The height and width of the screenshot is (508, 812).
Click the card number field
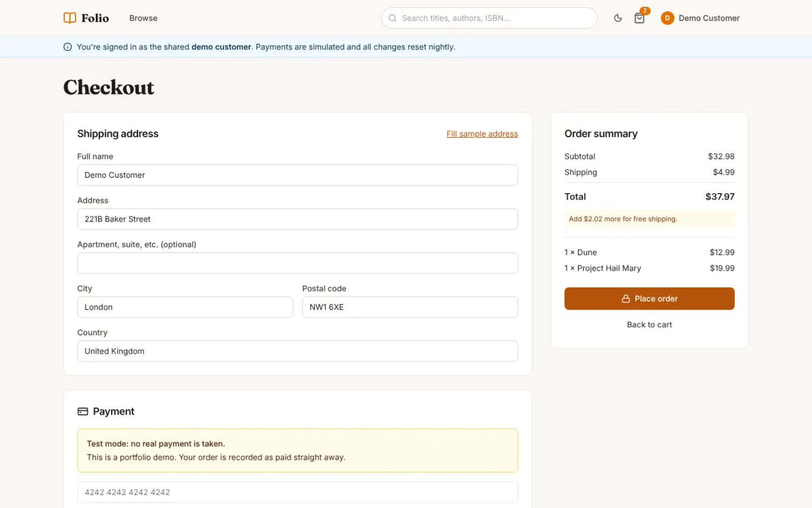pyautogui.click(x=297, y=492)
